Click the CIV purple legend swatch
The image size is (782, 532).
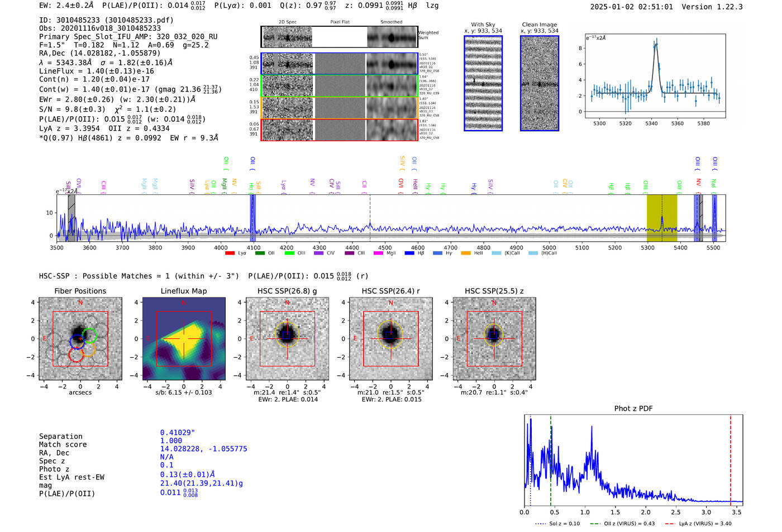[318, 253]
